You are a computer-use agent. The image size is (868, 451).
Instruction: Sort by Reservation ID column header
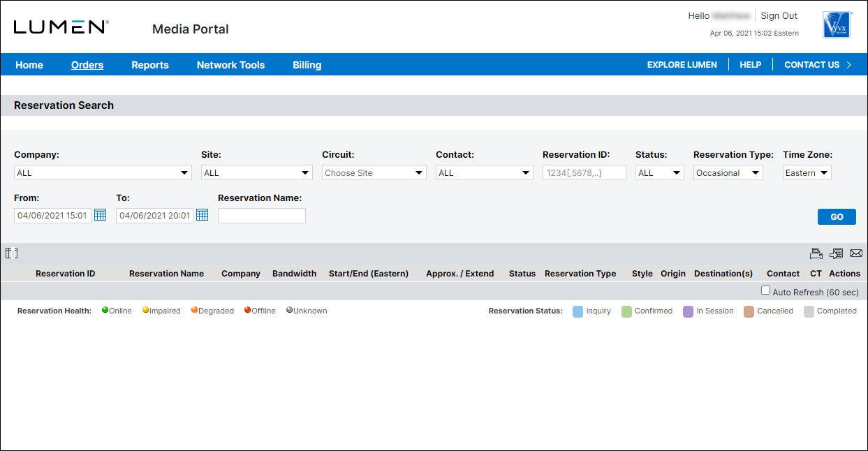(x=66, y=274)
